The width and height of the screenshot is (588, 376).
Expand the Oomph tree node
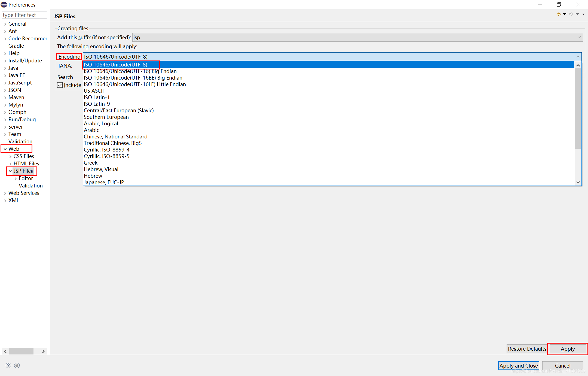[x=5, y=112]
